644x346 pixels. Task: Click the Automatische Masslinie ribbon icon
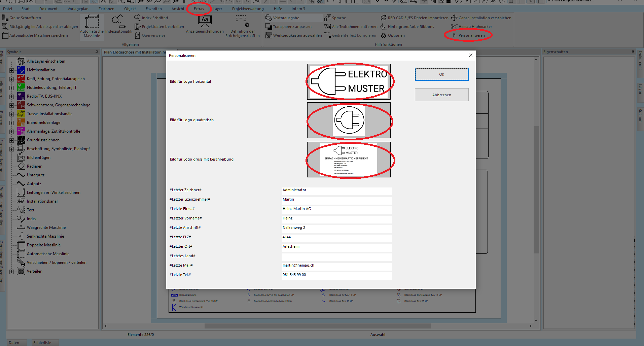[x=92, y=22]
